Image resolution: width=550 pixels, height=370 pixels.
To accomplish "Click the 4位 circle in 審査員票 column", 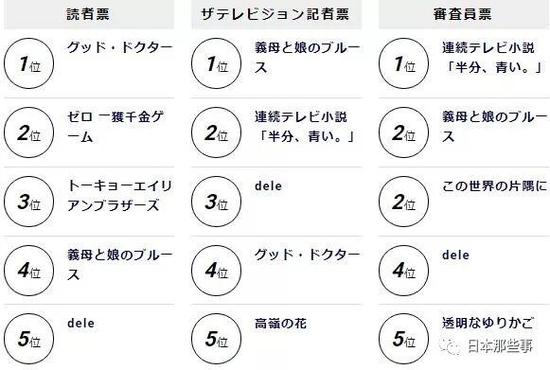I will tap(404, 270).
